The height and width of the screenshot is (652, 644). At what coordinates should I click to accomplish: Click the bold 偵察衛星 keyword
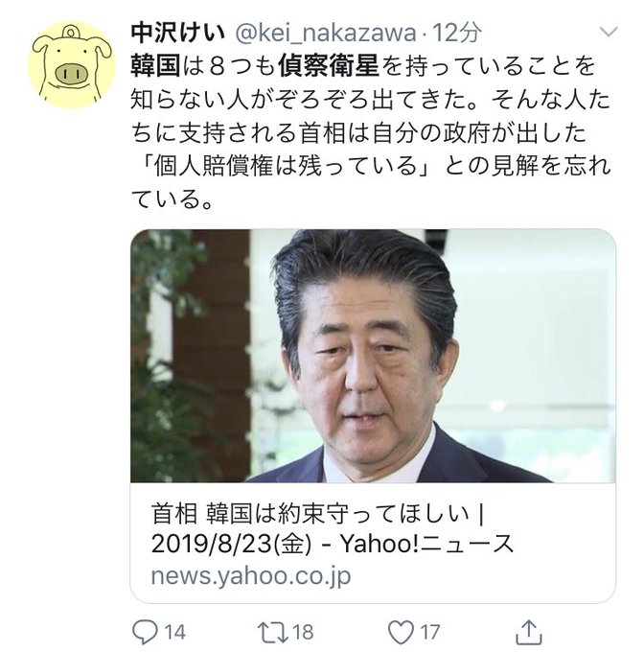point(329,66)
